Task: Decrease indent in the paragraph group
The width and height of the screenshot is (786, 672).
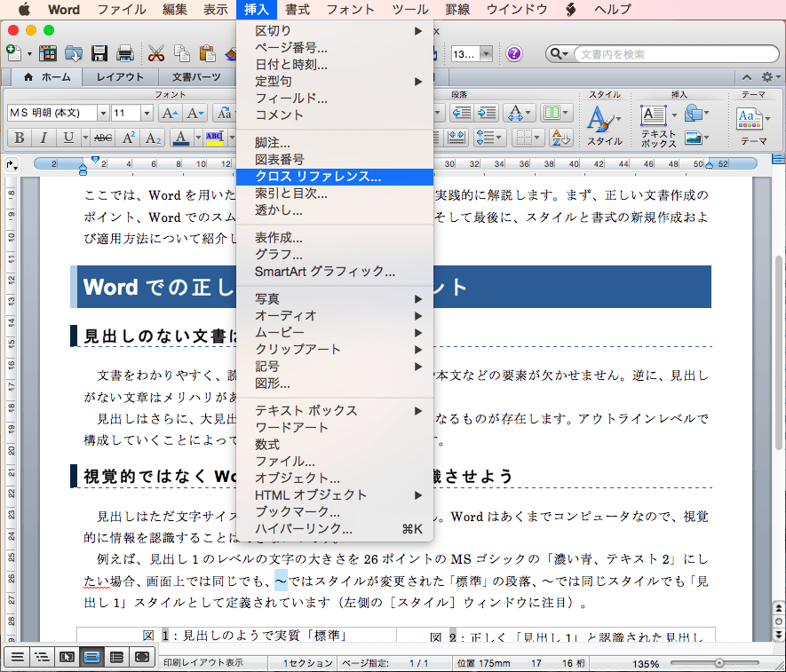Action: click(461, 113)
